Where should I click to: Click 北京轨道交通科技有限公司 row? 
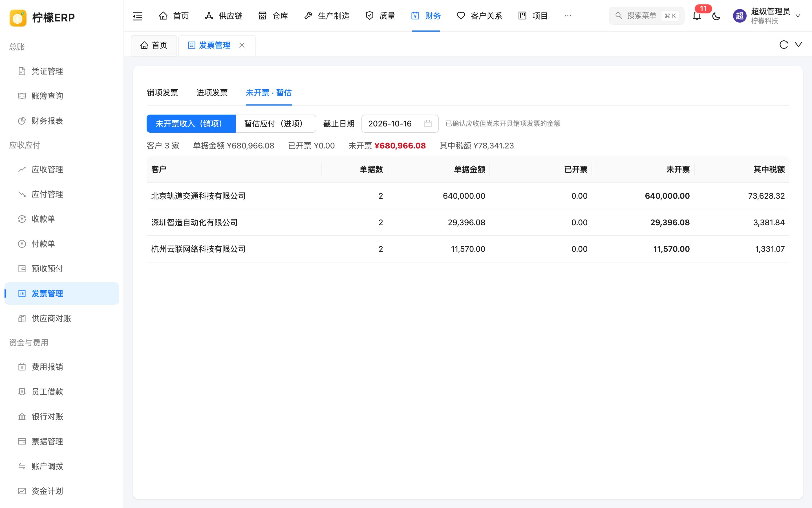tap(468, 196)
